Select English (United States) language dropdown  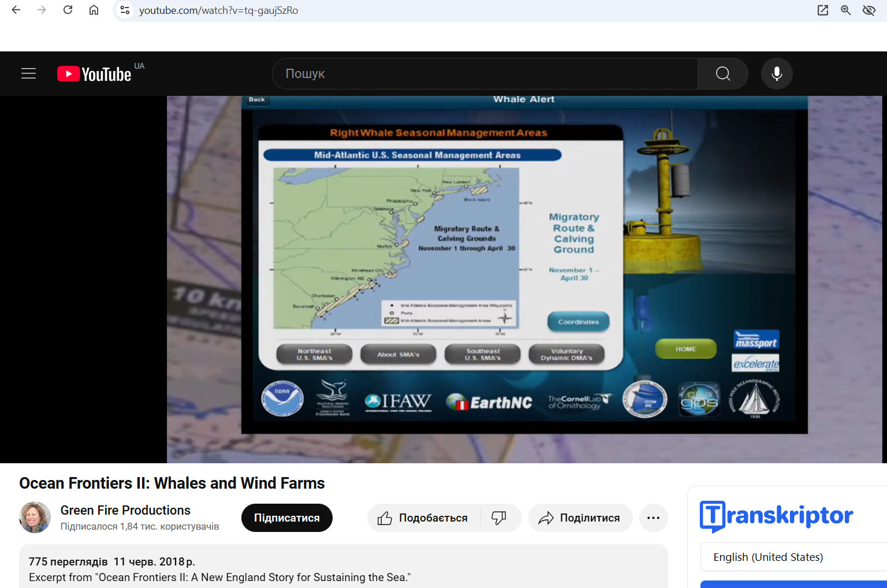pos(791,557)
